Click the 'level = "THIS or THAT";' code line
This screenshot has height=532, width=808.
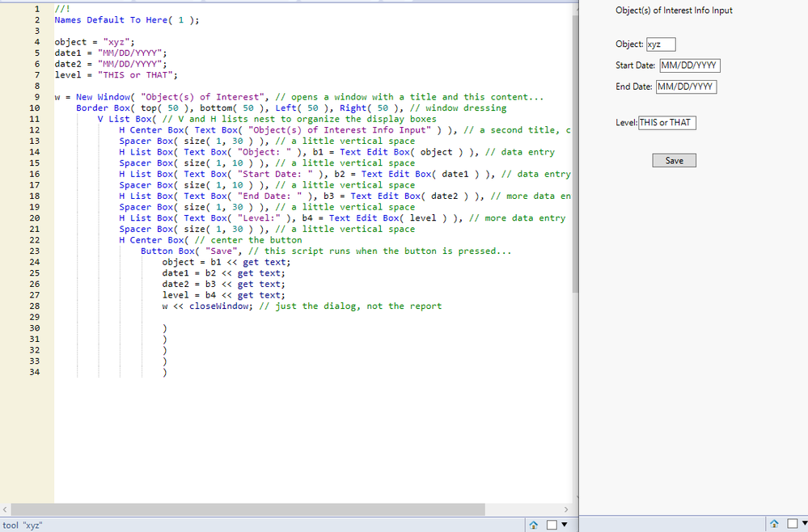[x=116, y=75]
